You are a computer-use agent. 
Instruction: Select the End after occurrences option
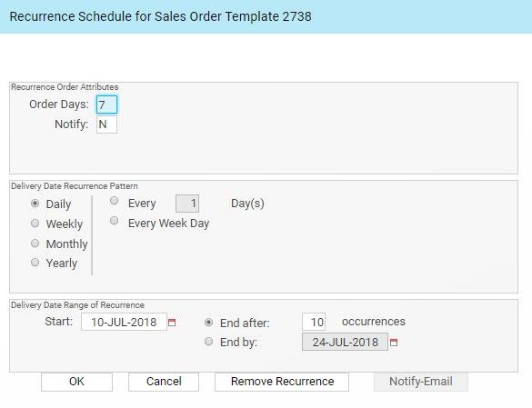pyautogui.click(x=208, y=323)
